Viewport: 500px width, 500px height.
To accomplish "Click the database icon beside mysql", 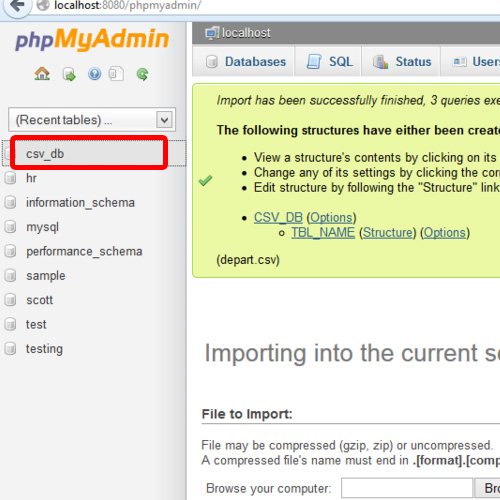I will [10, 227].
